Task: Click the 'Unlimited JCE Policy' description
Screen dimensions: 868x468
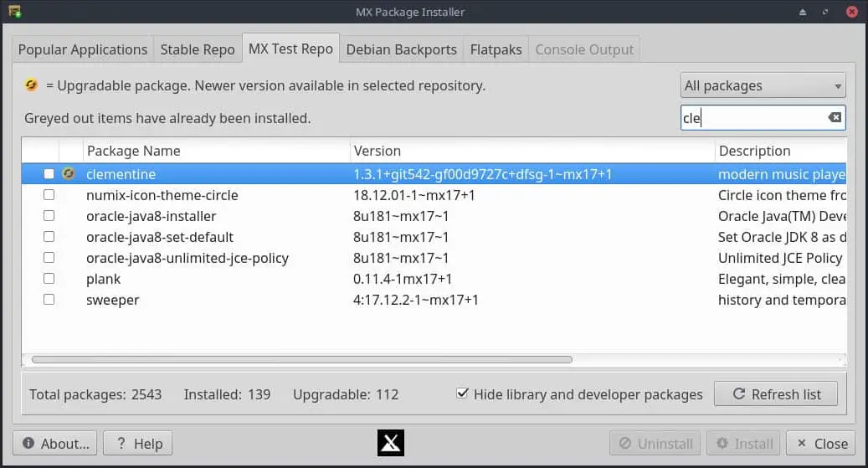Action: [x=780, y=258]
